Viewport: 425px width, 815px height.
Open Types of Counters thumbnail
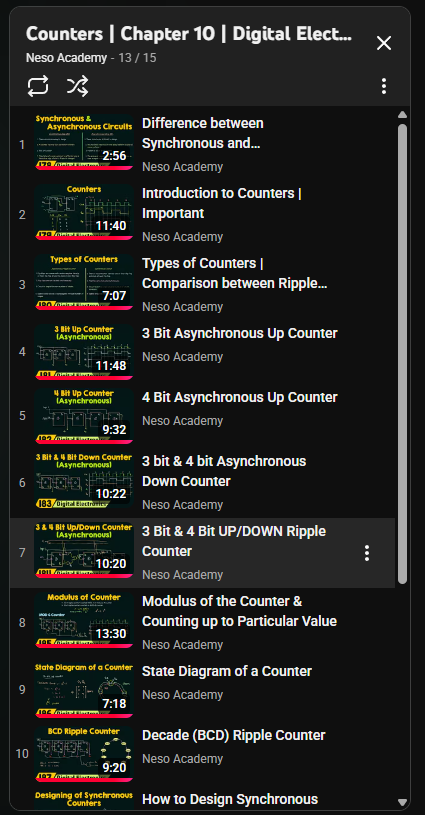tap(84, 282)
